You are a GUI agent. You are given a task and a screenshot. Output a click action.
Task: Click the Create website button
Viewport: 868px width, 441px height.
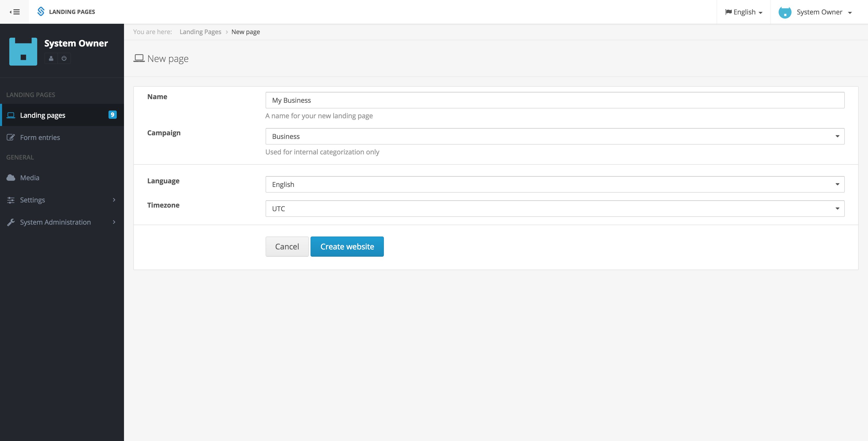347,246
